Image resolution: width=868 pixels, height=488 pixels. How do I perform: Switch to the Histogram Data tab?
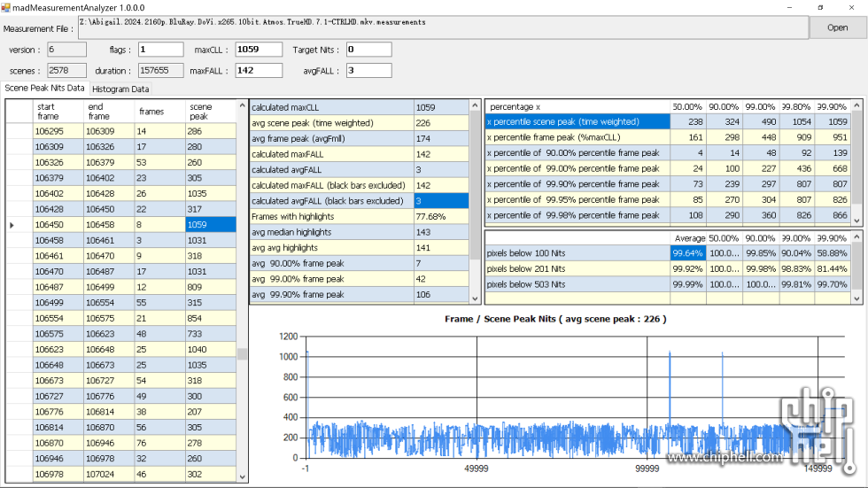pyautogui.click(x=121, y=89)
